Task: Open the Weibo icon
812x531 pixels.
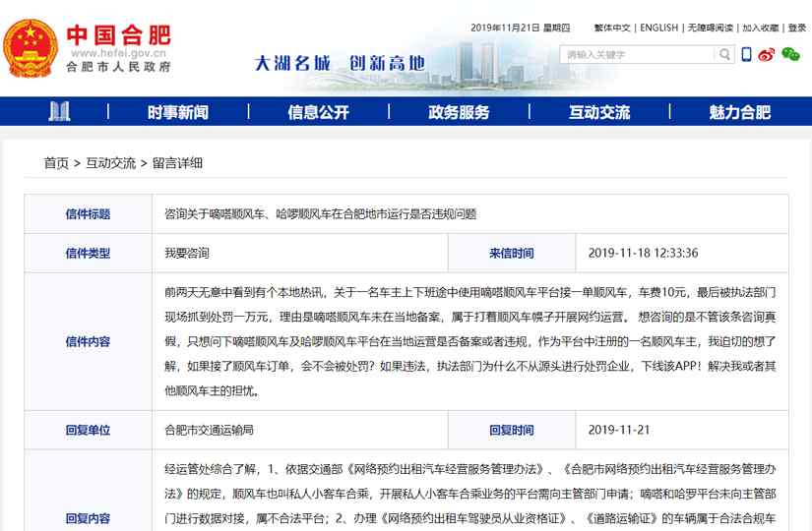Action: [767, 54]
